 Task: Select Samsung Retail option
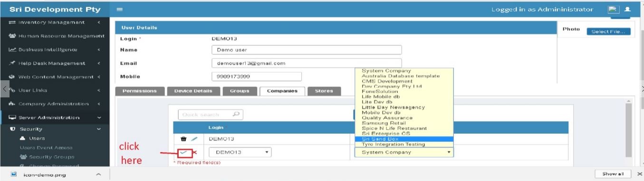point(404,123)
